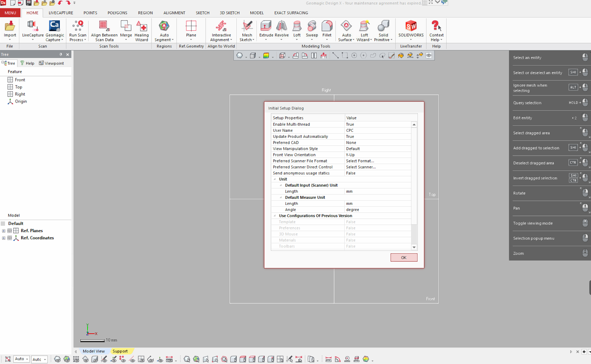
Task: Open Context Help
Action: coord(436,31)
